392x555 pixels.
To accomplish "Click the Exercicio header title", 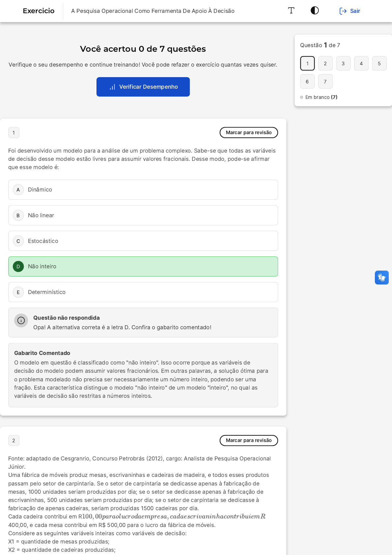I will click(x=39, y=11).
